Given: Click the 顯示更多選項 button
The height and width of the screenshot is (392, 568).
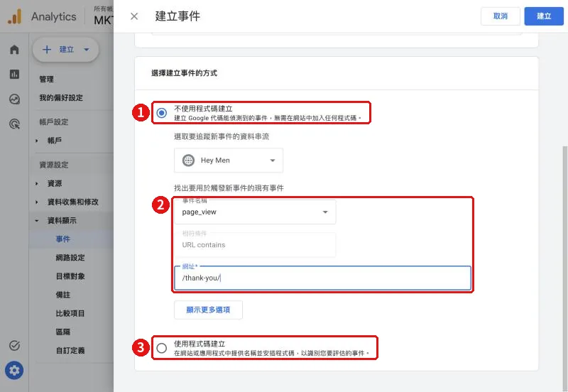Looking at the screenshot, I should [x=208, y=310].
